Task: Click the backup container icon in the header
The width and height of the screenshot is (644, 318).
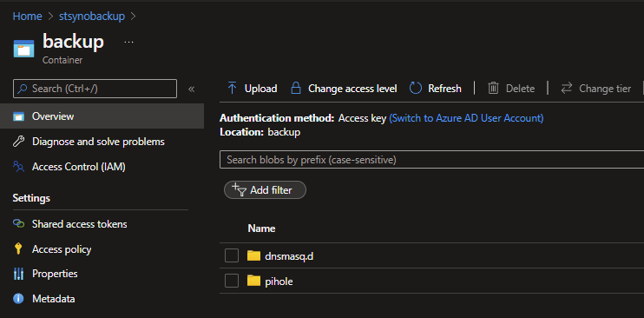Action: [x=23, y=49]
